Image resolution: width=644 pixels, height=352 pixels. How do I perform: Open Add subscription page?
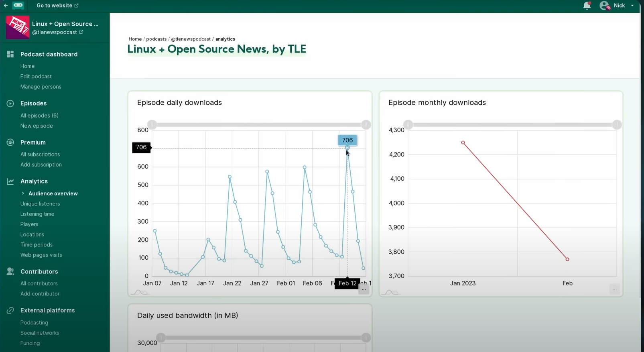41,165
